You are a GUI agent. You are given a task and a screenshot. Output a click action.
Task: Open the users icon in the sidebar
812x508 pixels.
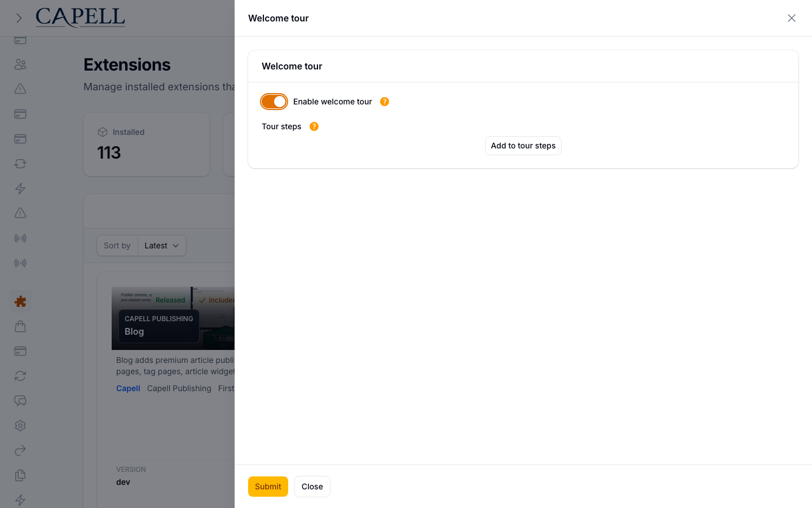point(20,64)
